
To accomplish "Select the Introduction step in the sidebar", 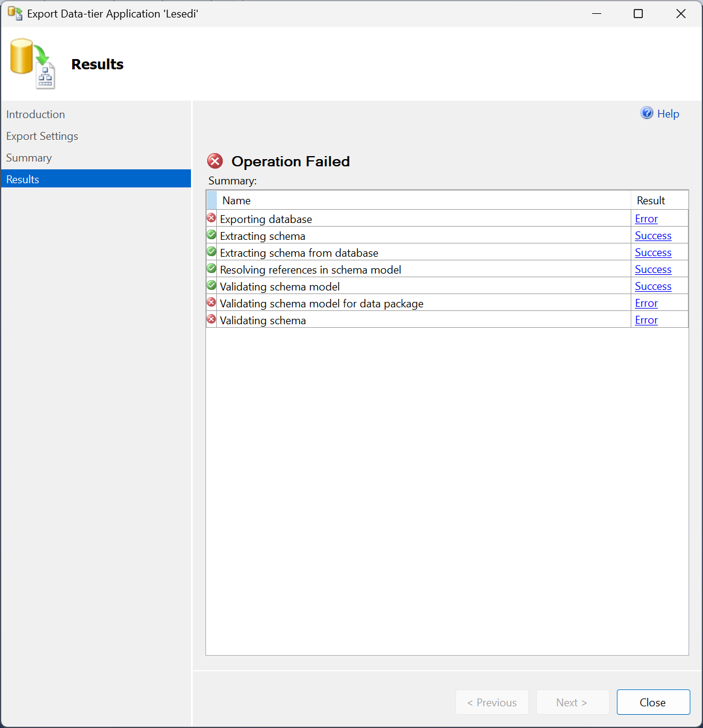I will coord(36,114).
